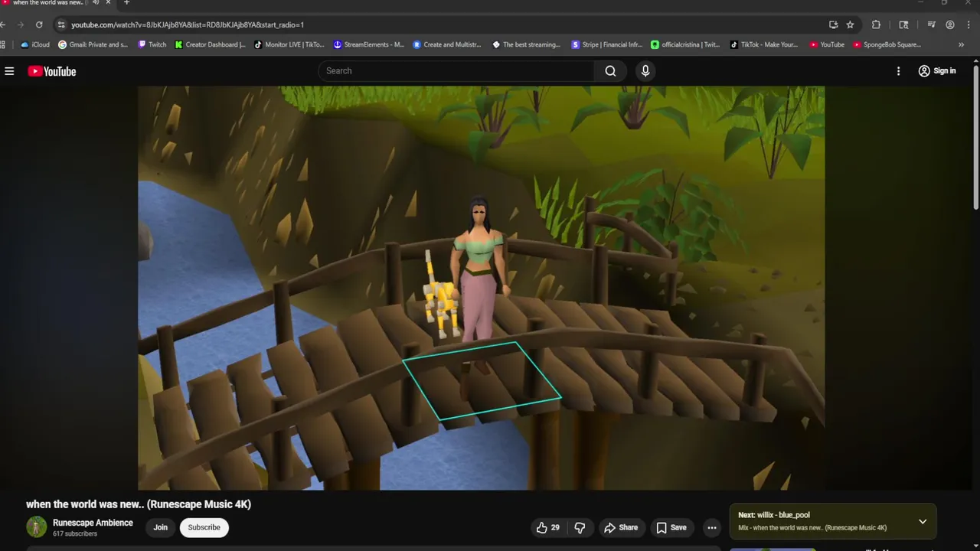The height and width of the screenshot is (551, 980).
Task: Focus the YouTube Search box
Action: point(456,71)
